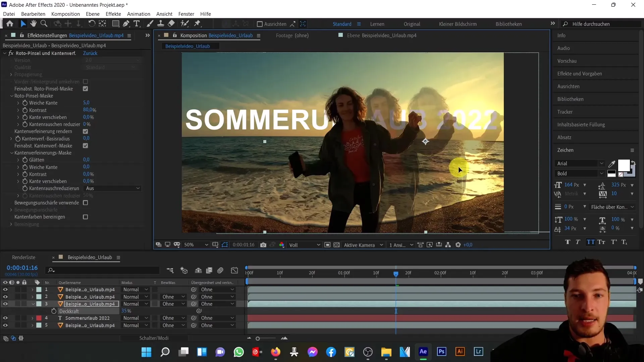Select the Roto Brush tool
The width and height of the screenshot is (644, 362).
point(184,24)
